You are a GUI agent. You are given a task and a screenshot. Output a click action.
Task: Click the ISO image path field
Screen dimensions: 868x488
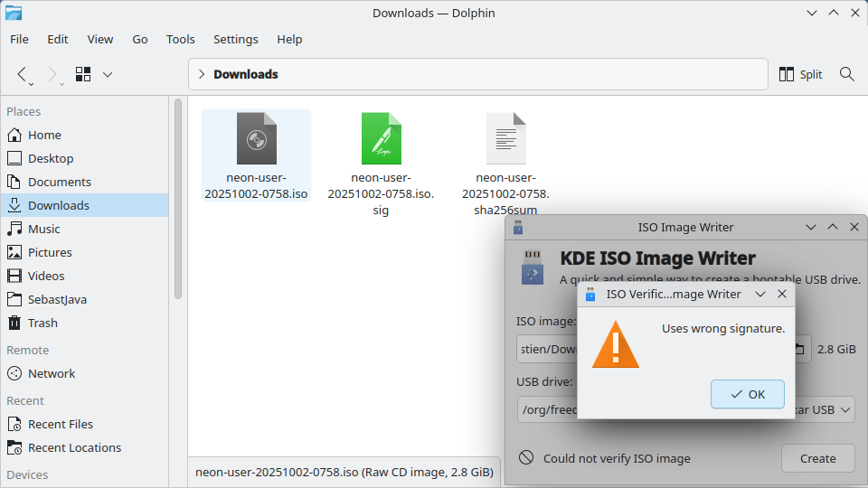coord(546,349)
